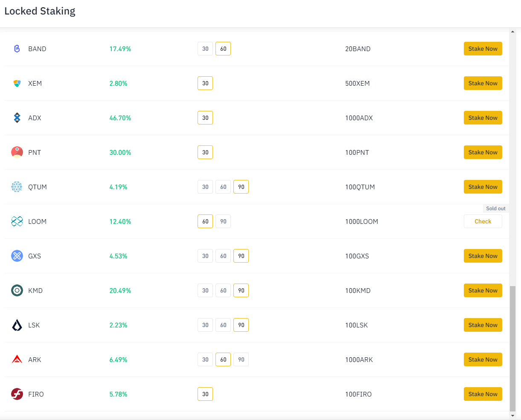Stake ADX with Stake Now button
Viewport: 521px width, 420px height.
click(x=483, y=118)
